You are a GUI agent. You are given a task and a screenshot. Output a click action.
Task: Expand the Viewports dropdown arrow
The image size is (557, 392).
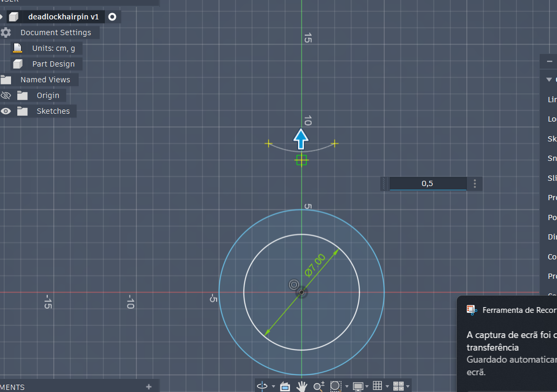tap(408, 386)
